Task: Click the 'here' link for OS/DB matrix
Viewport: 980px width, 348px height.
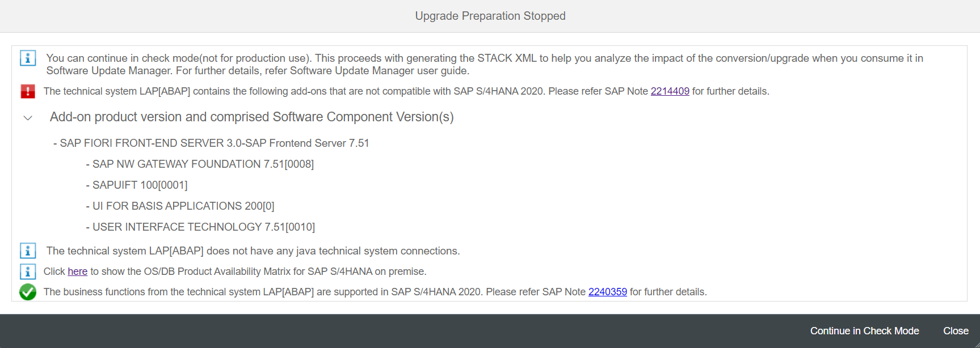Action: coord(77,271)
